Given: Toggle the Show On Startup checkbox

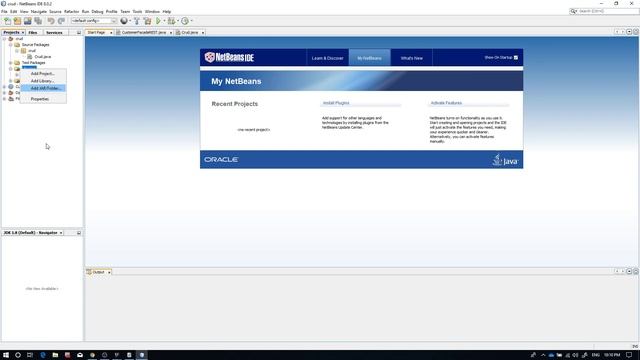Looking at the screenshot, I should point(516,58).
